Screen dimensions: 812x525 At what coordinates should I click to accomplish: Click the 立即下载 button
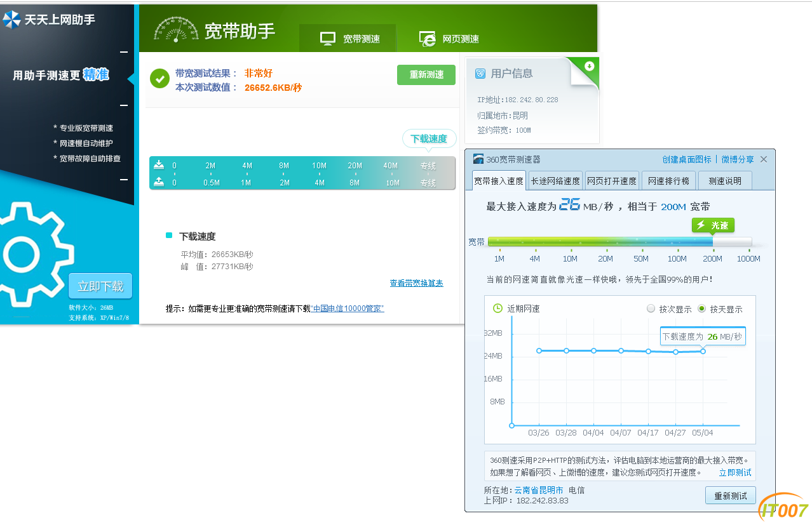click(100, 286)
